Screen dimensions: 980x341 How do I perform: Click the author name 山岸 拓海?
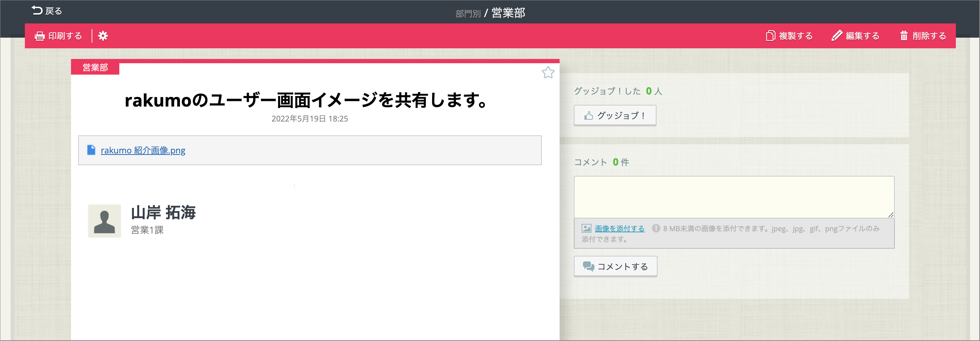tap(163, 212)
